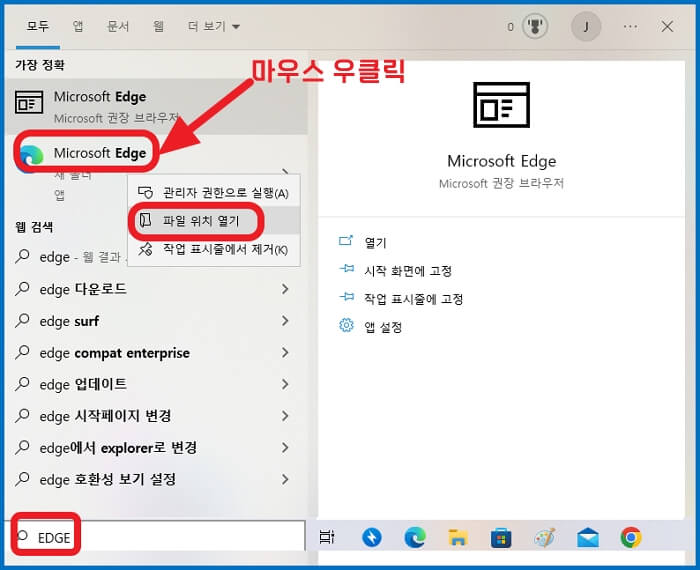Expand the edge 다운로드 chevron
This screenshot has width=700, height=570.
[285, 289]
